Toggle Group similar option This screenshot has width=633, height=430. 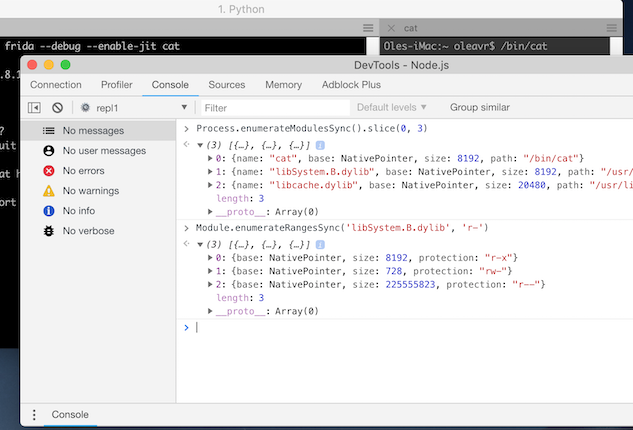click(x=480, y=107)
